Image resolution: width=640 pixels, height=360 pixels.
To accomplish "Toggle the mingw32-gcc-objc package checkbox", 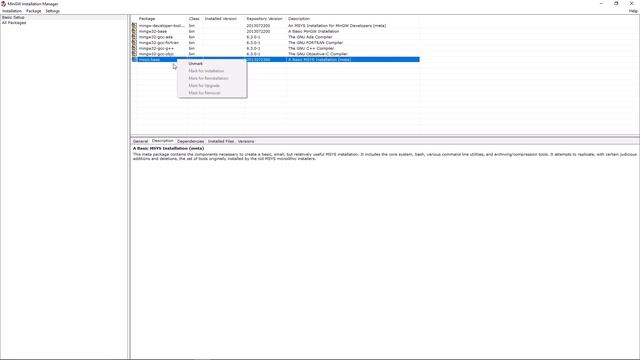I will [x=134, y=54].
